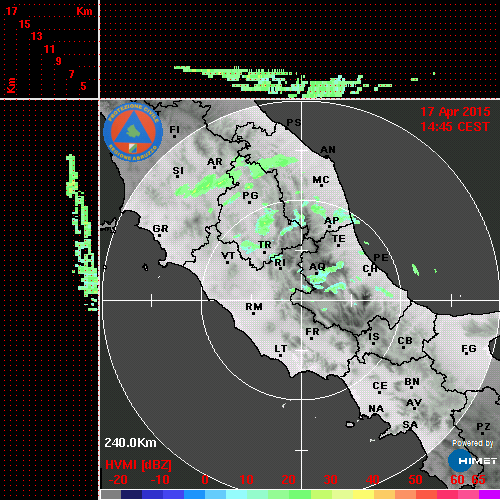Click the Protezione Civile Abruzzo logo
Screen dimensions: 500x500
point(133,132)
